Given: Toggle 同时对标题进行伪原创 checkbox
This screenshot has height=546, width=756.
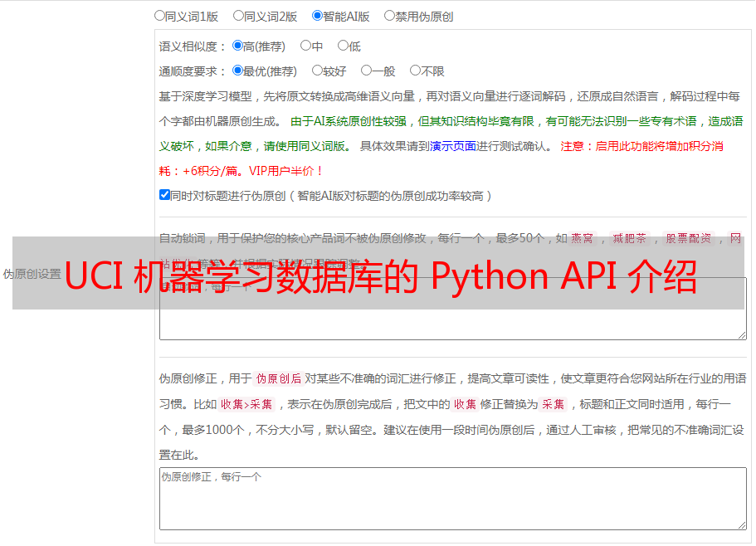Looking at the screenshot, I should coord(164,195).
